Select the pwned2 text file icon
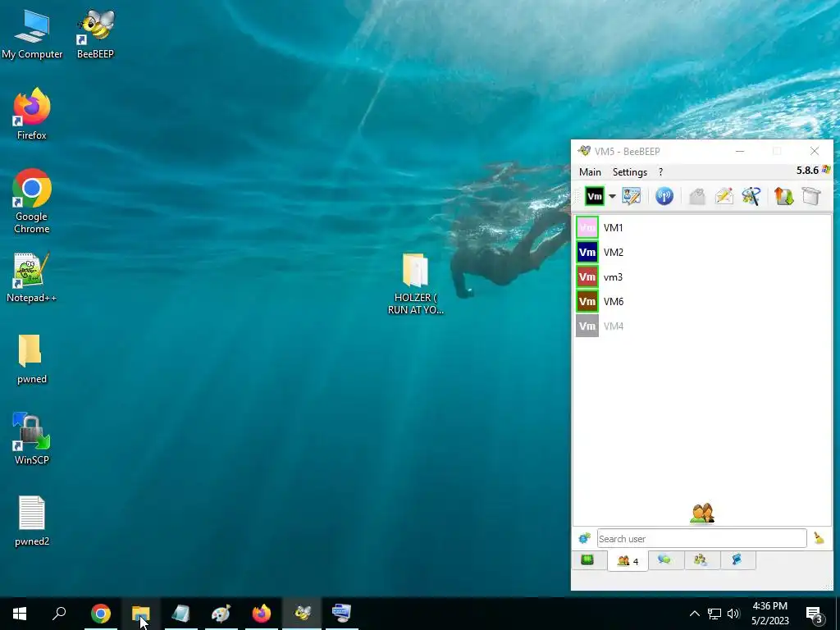 [x=32, y=521]
